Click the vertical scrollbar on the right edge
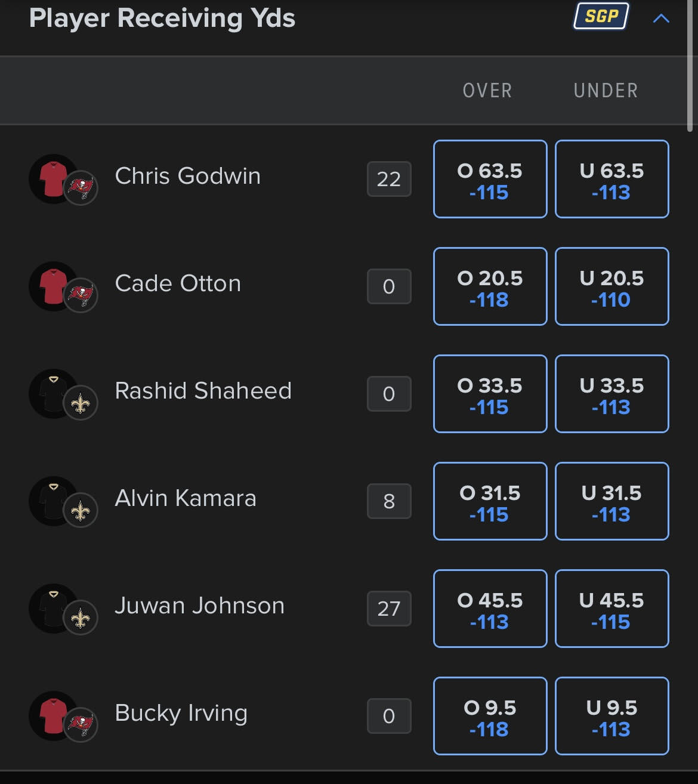This screenshot has width=698, height=784. click(690, 66)
